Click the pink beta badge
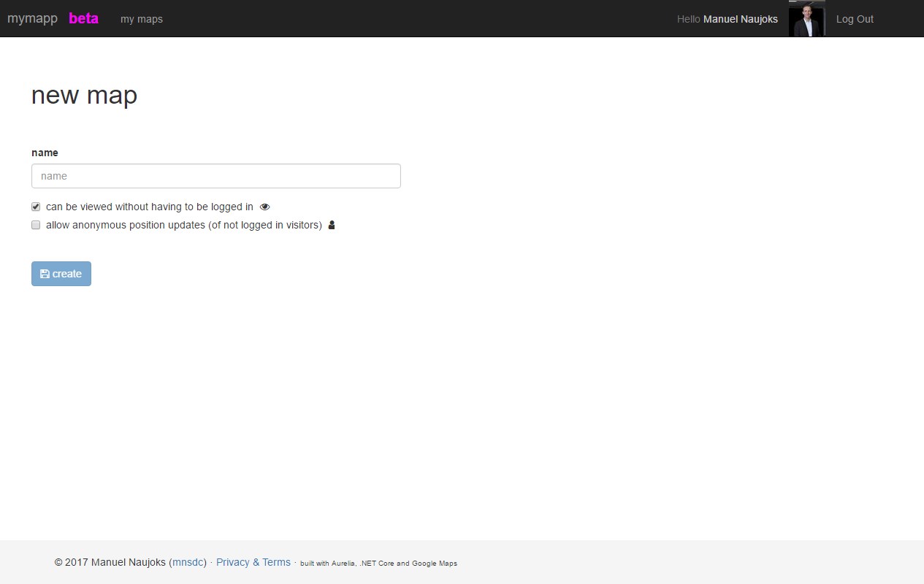Image resolution: width=924 pixels, height=584 pixels. click(83, 19)
